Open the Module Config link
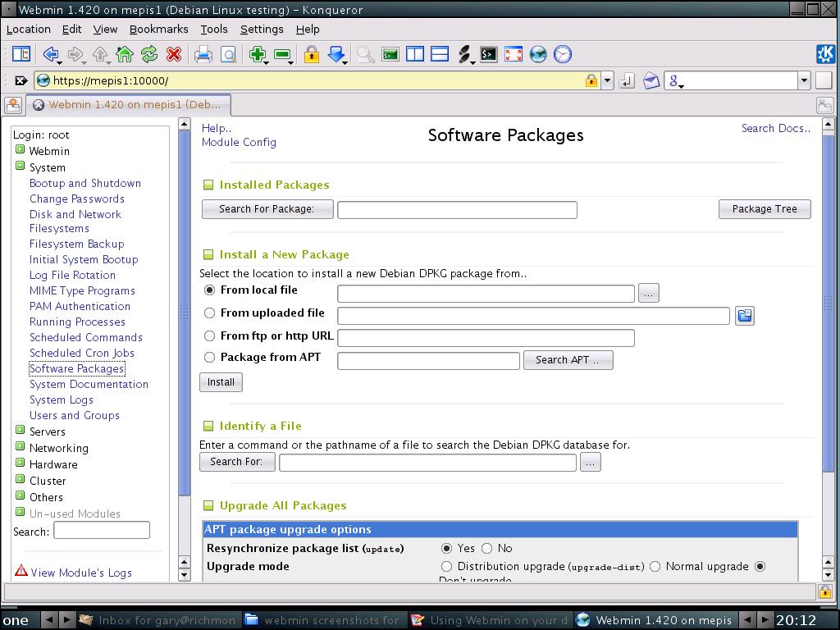Viewport: 840px width, 630px height. [x=239, y=143]
